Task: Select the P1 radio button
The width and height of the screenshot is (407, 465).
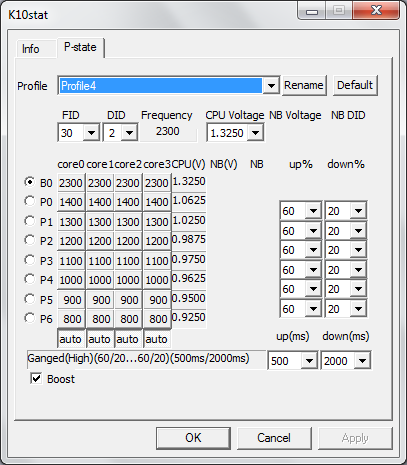Action: coord(30,221)
